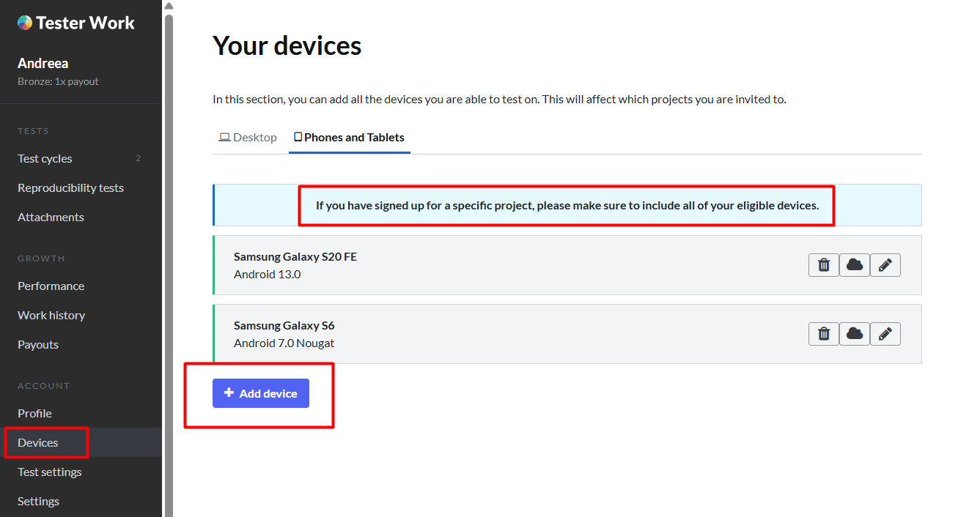Select the Phones and Tablets tab

click(350, 137)
